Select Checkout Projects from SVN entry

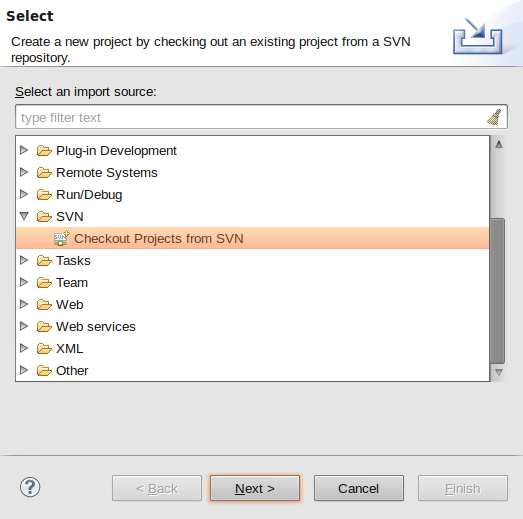[x=252, y=238]
